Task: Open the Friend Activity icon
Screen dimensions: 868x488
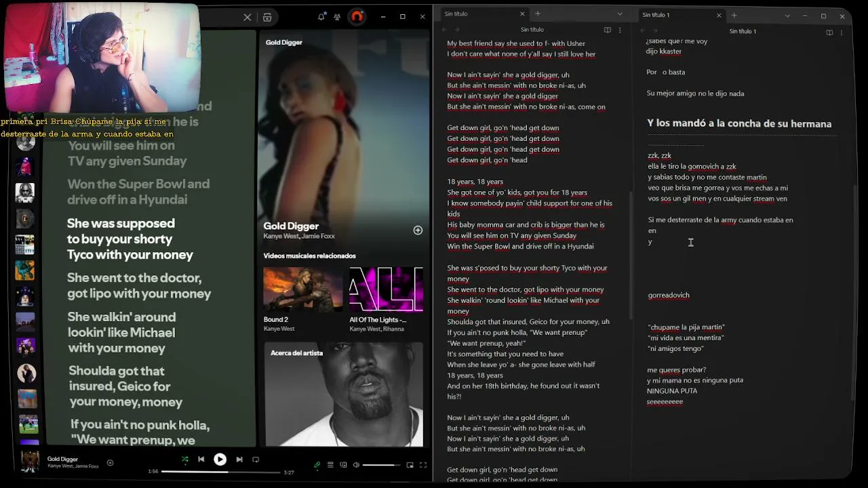Action: (x=337, y=17)
